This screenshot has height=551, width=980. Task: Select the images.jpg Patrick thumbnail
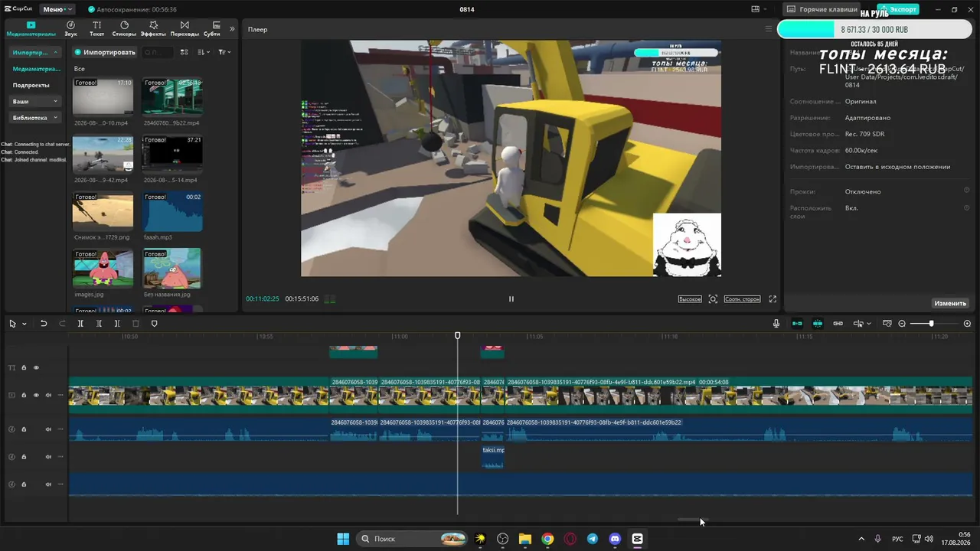[103, 268]
